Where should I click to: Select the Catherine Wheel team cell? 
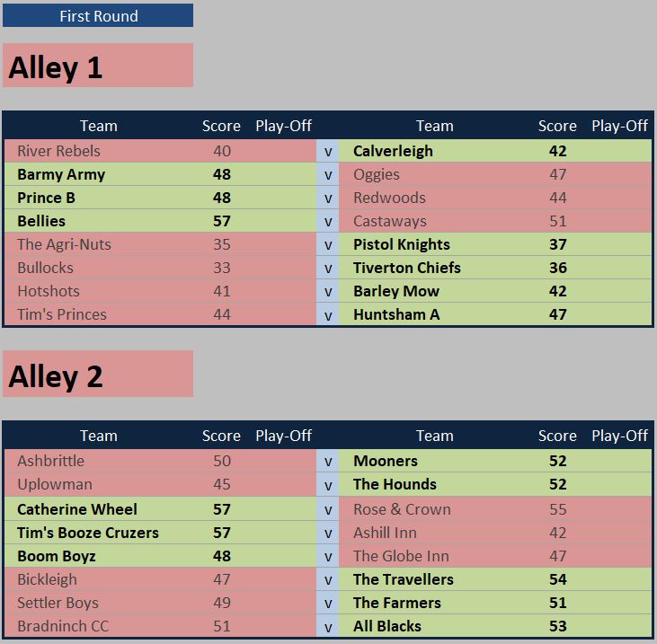tap(99, 509)
